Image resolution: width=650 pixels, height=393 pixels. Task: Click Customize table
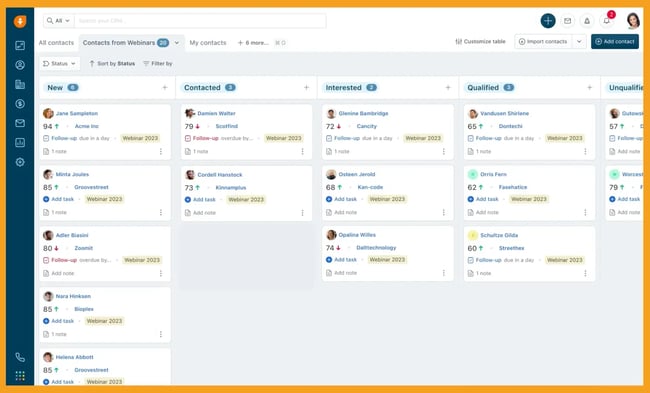pos(480,41)
